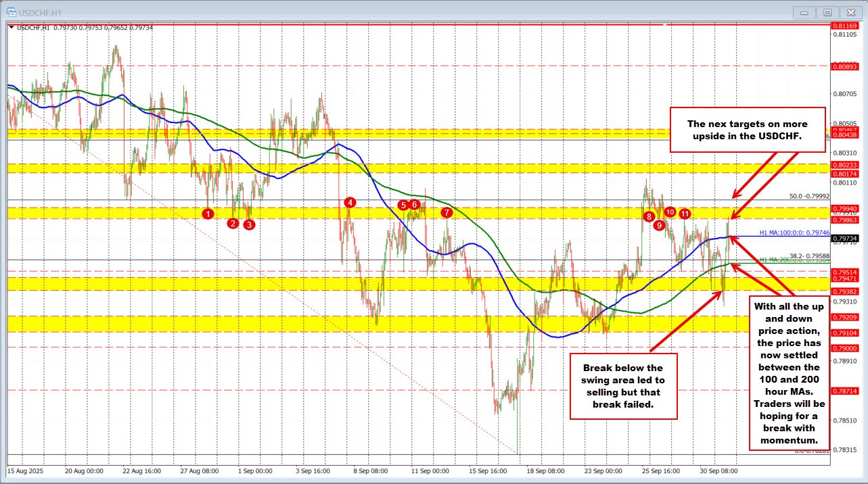Click red circle marker number 2
868x484 pixels.
tap(233, 223)
